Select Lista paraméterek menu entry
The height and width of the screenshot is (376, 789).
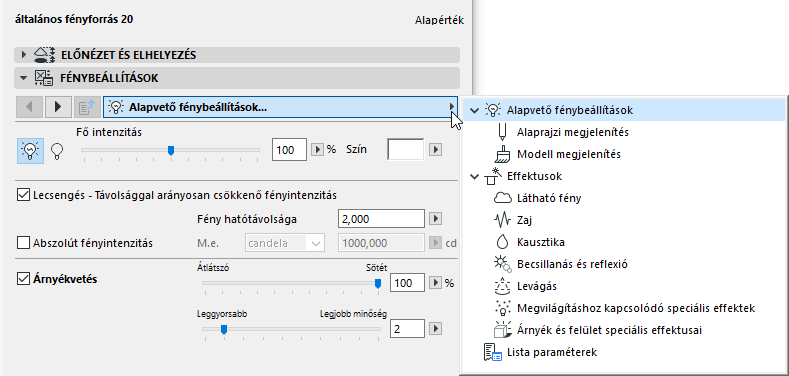click(x=552, y=352)
